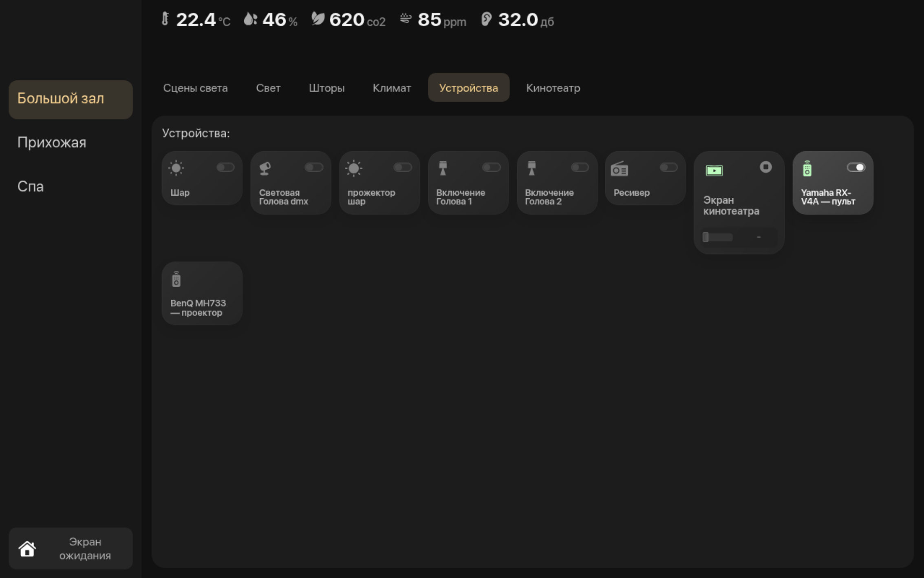This screenshot has width=924, height=578.
Task: Click the Экран ожидания label
Action: coord(85,549)
